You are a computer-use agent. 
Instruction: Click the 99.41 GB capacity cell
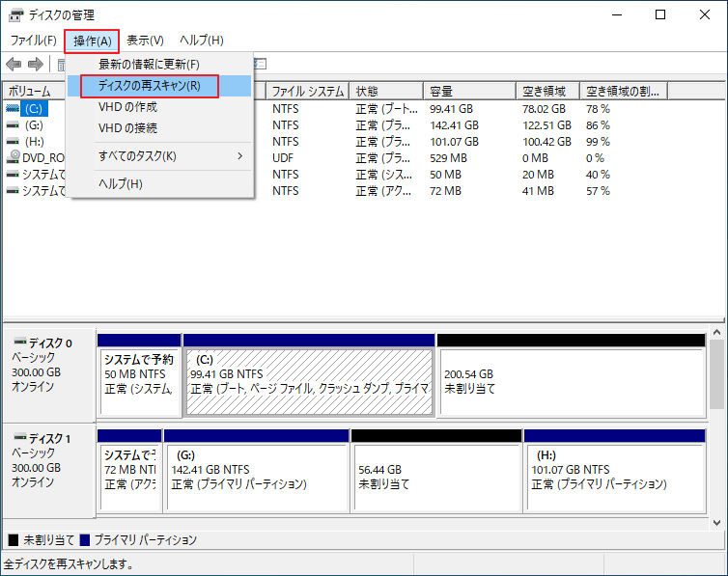451,109
